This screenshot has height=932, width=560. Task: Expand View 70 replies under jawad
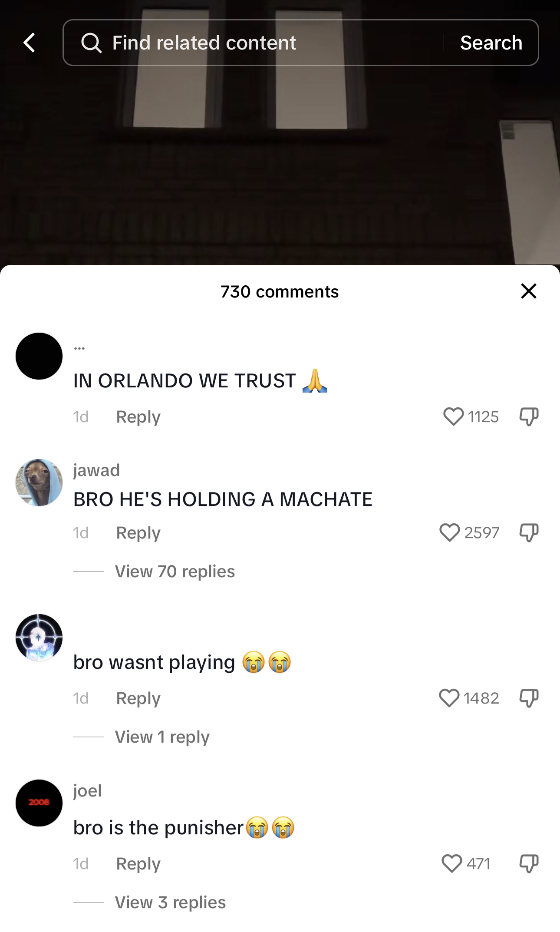[x=175, y=572]
